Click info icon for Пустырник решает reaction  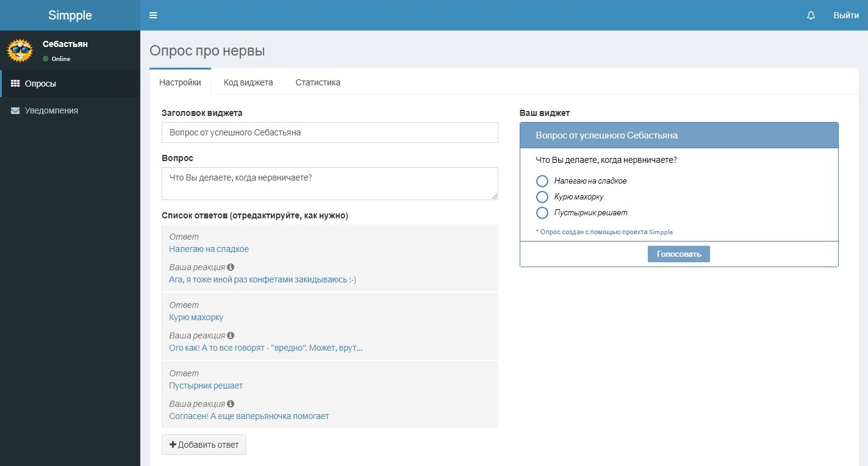point(231,404)
